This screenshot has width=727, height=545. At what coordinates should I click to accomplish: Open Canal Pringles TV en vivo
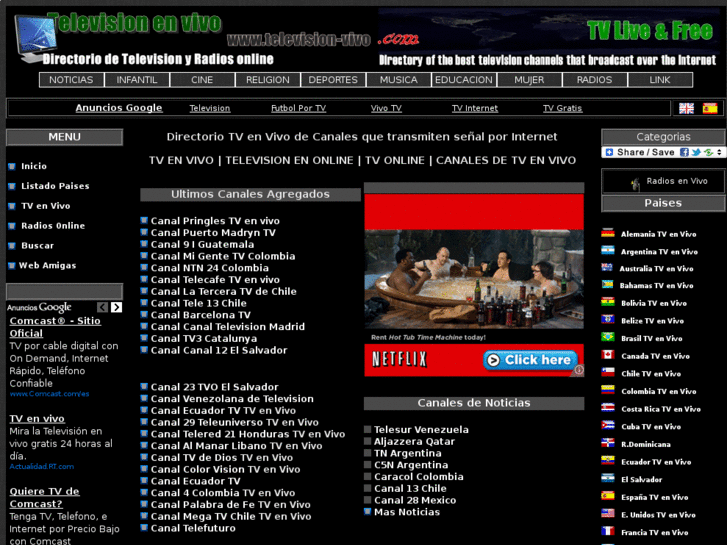click(x=215, y=221)
